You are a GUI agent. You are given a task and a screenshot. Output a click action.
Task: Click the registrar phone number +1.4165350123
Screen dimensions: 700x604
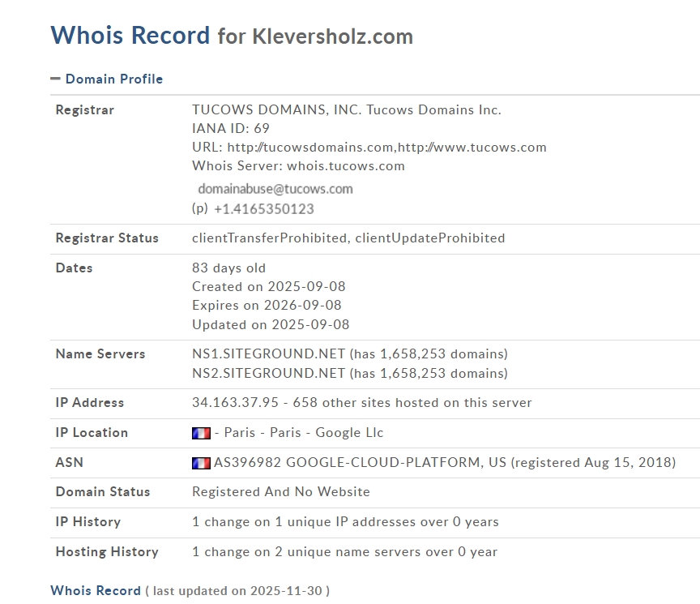tap(263, 209)
